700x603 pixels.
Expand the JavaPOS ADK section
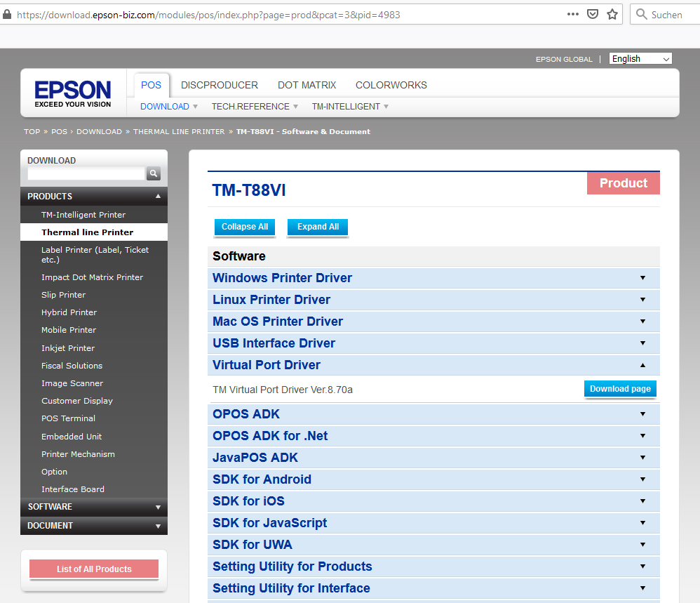[433, 458]
